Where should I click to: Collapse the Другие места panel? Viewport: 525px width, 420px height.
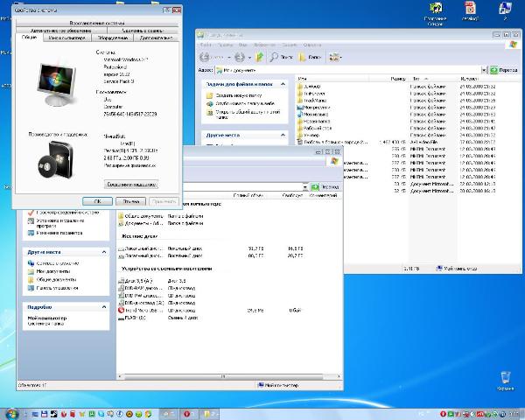102,250
